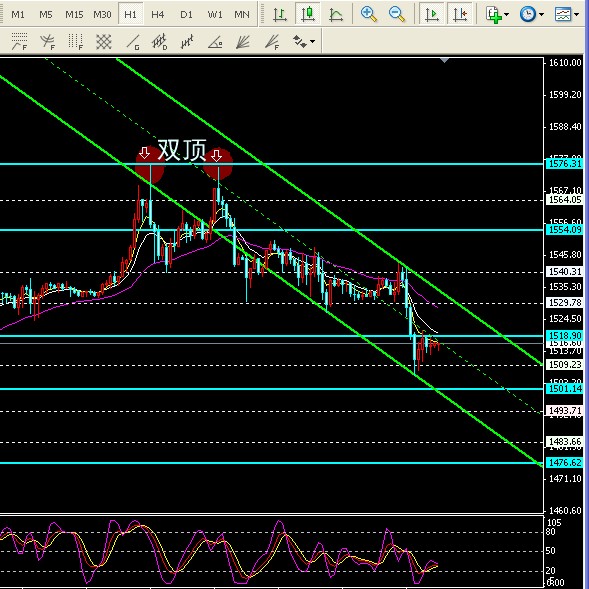Click the chart shift triangle marker
This screenshot has width=589, height=589.
coord(444,60)
